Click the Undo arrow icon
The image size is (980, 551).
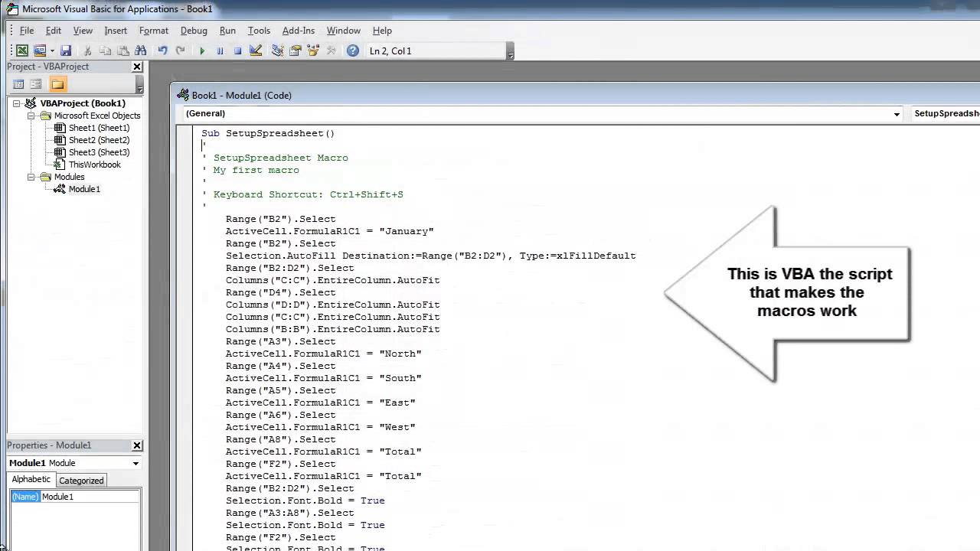tap(162, 51)
